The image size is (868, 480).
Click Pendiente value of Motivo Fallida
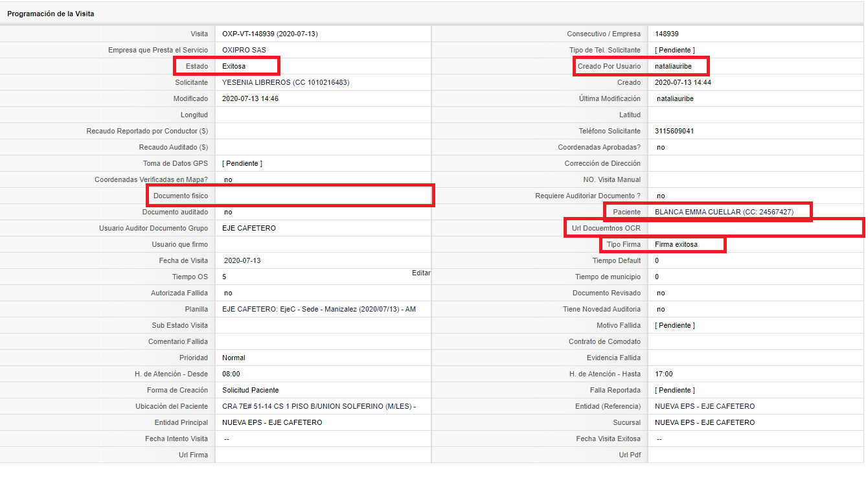tap(675, 325)
